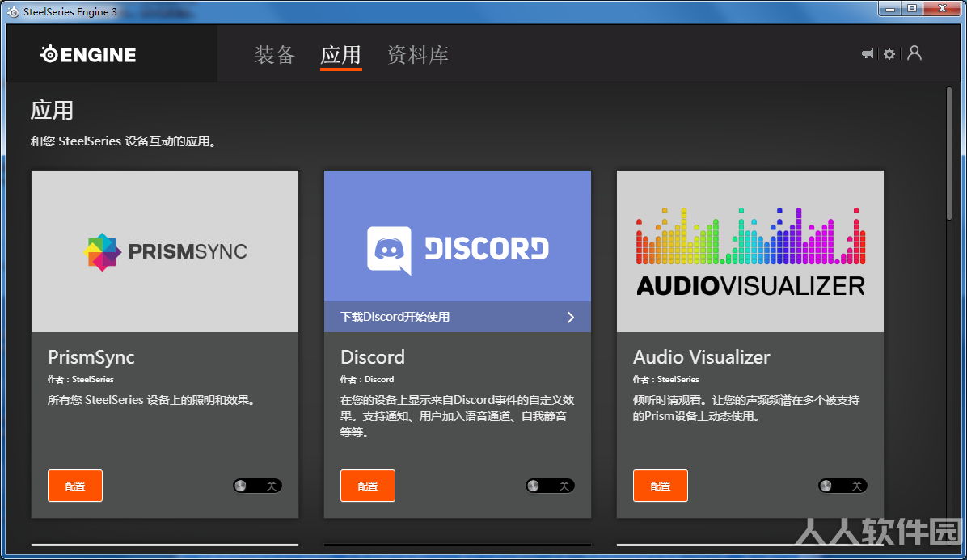This screenshot has height=560, width=967.
Task: Click the 应用 page heading
Action: tap(52, 111)
